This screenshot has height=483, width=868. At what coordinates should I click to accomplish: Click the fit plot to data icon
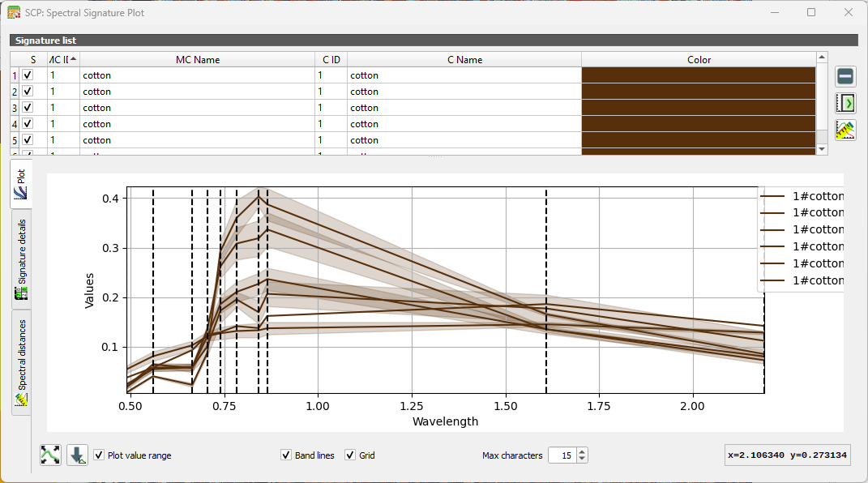tap(50, 455)
